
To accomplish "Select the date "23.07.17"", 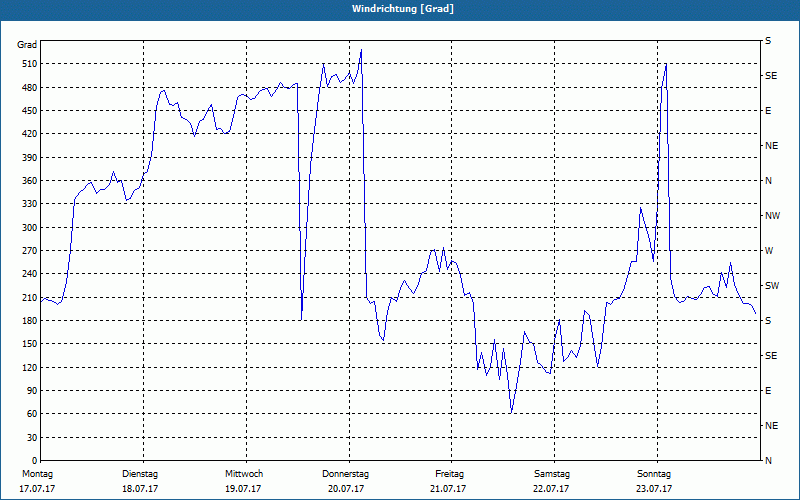I will 654,489.
